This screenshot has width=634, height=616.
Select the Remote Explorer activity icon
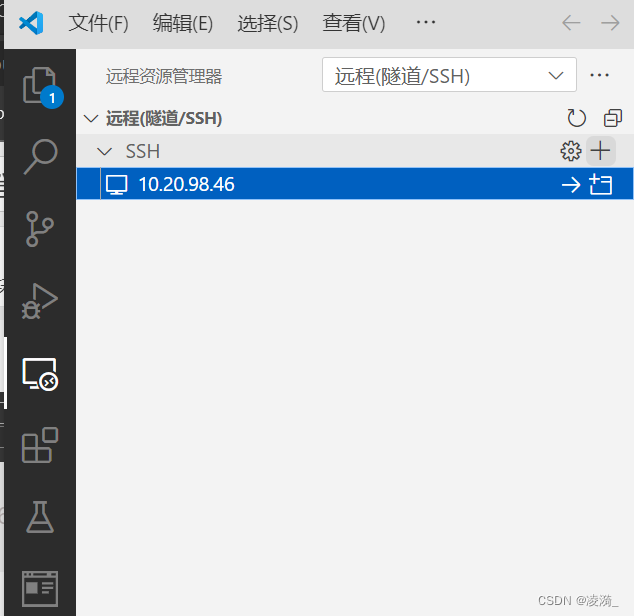[40, 374]
